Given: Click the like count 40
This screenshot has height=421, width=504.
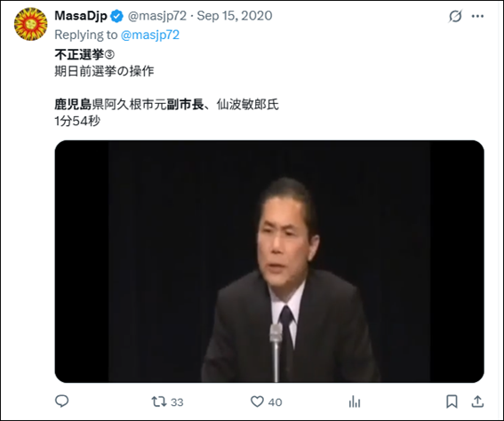Looking at the screenshot, I should 276,402.
